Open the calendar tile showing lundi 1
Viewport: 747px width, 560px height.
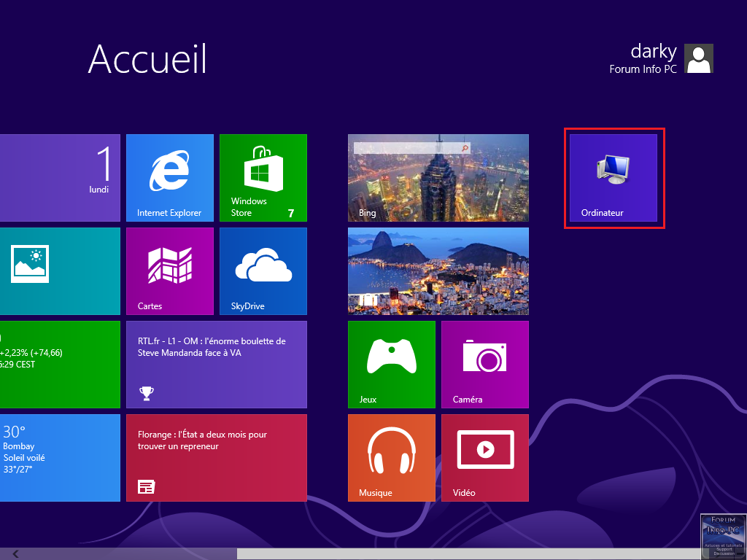click(x=60, y=177)
